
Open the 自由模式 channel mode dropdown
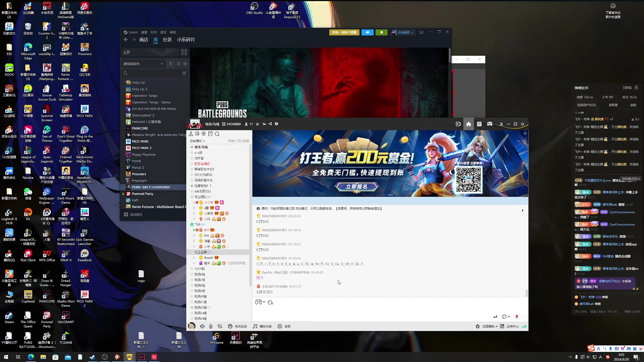click(x=197, y=141)
